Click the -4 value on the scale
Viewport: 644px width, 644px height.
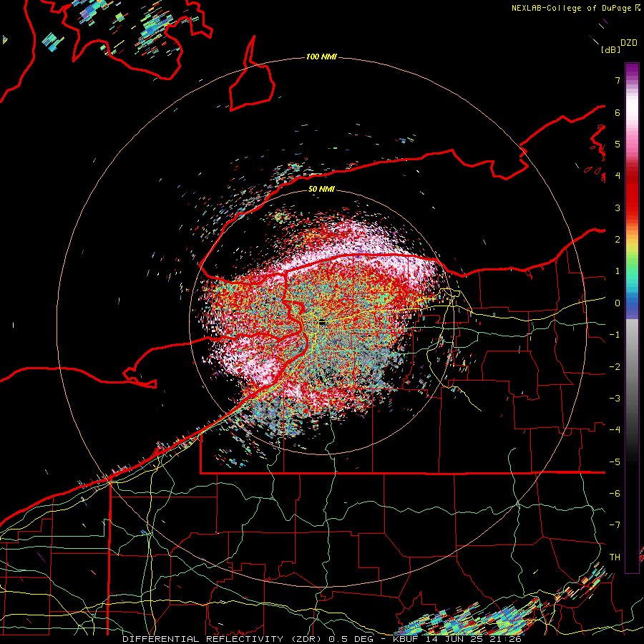point(615,430)
